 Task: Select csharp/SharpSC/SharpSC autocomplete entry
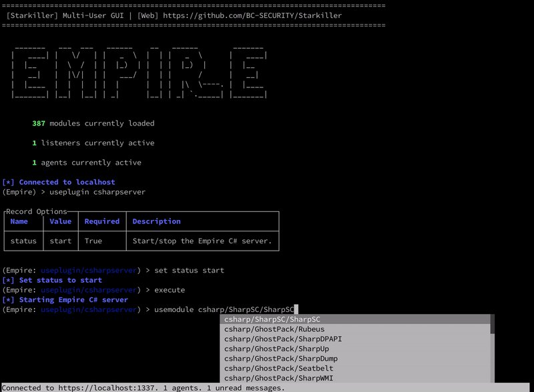(355, 319)
